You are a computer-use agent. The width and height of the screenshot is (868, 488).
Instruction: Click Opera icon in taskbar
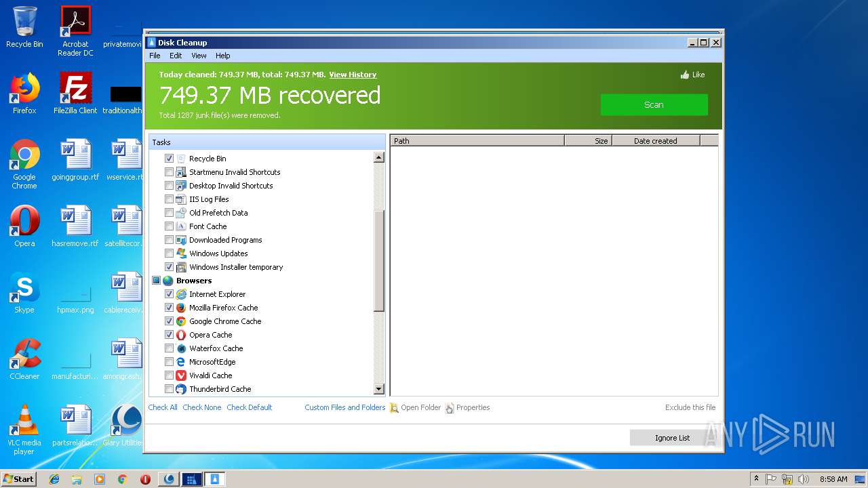coord(145,479)
